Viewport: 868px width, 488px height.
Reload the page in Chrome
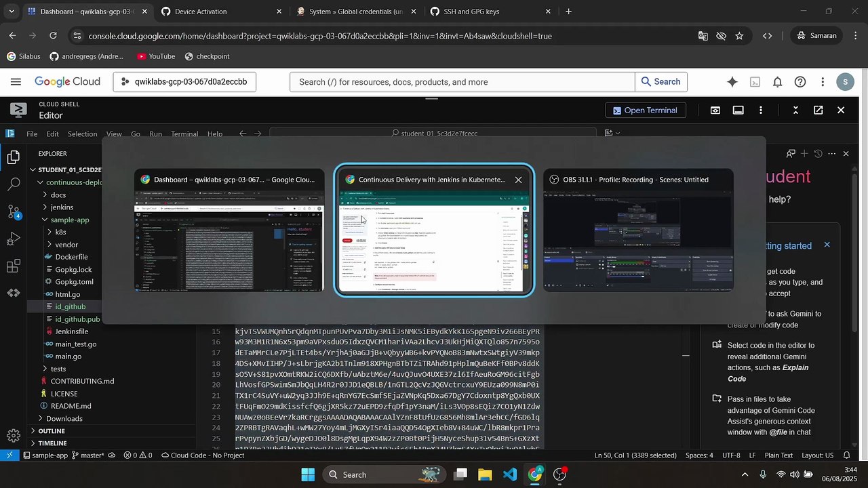[53, 36]
